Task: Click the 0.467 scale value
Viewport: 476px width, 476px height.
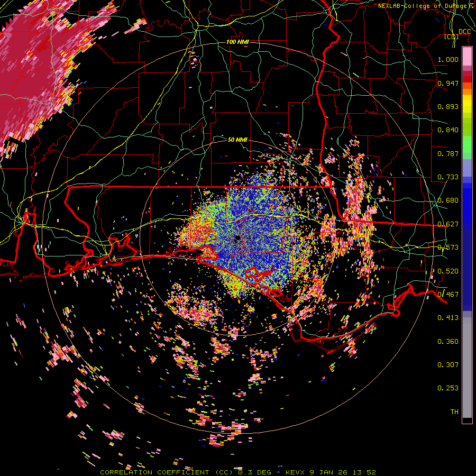Action: 448,295
